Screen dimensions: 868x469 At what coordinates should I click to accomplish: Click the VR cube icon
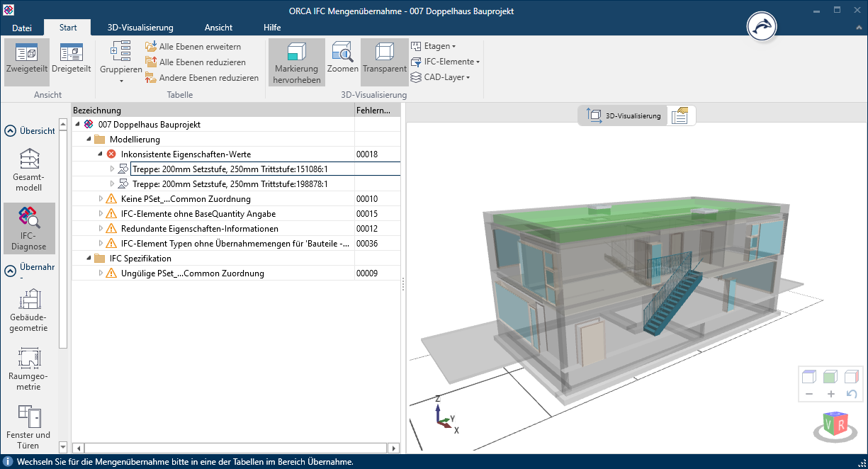click(x=835, y=423)
